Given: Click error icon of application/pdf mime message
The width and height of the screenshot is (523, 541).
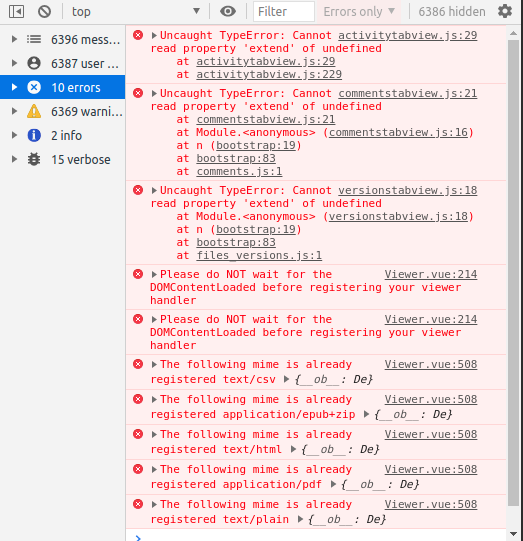Looking at the screenshot, I should tap(138, 469).
